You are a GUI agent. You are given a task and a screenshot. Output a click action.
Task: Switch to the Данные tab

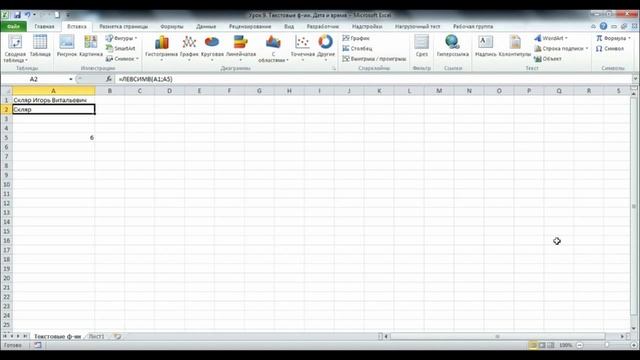pyautogui.click(x=206, y=26)
